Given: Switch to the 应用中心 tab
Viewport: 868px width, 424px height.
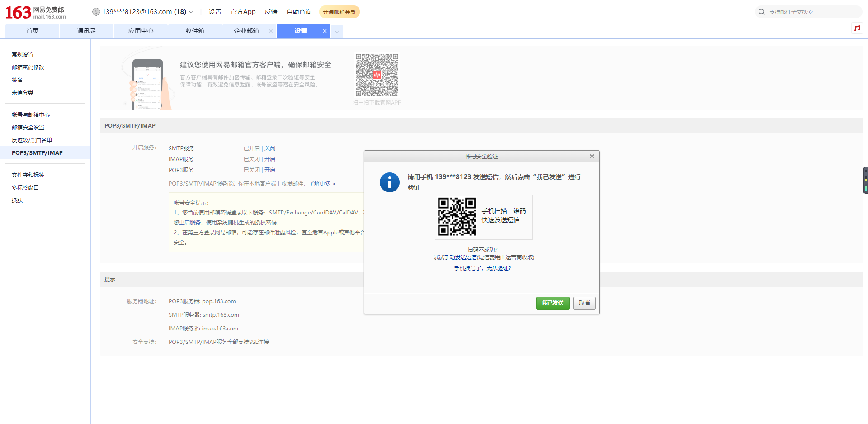Looking at the screenshot, I should click(x=141, y=31).
